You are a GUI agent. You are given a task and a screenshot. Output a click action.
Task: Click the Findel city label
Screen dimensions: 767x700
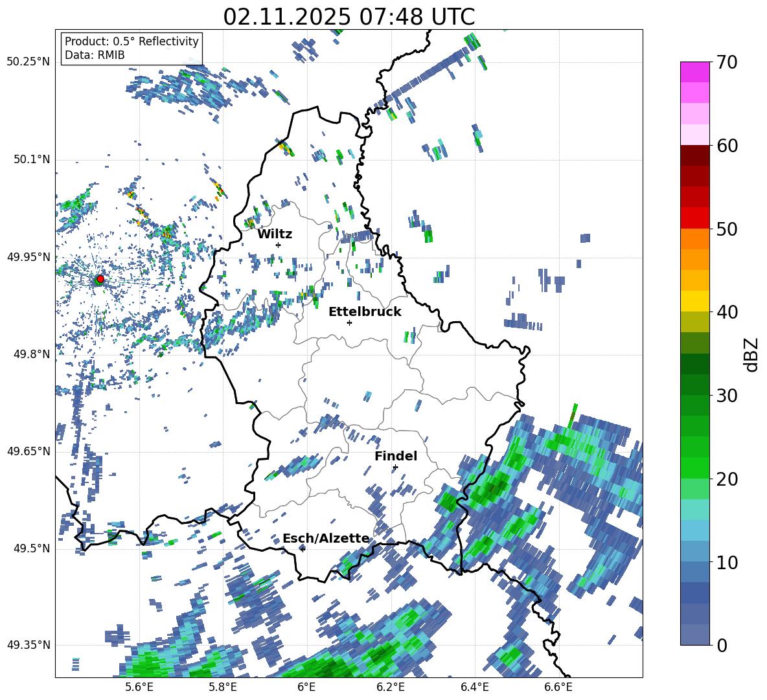coord(396,456)
